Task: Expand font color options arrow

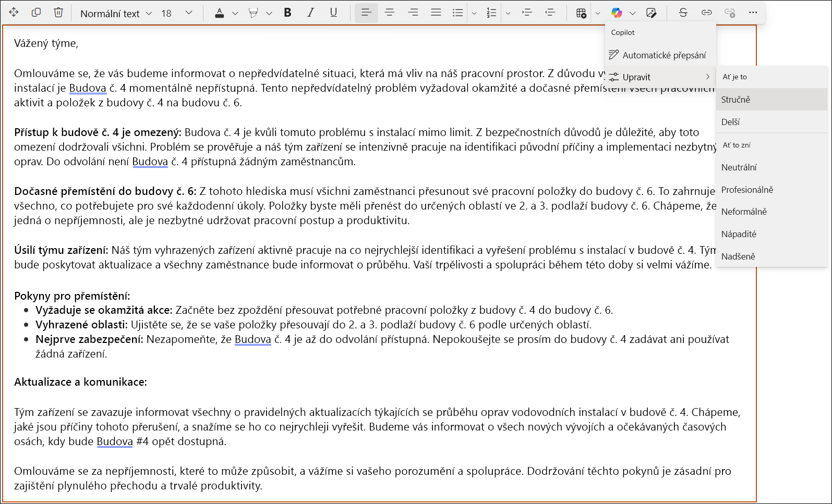Action: (235, 13)
